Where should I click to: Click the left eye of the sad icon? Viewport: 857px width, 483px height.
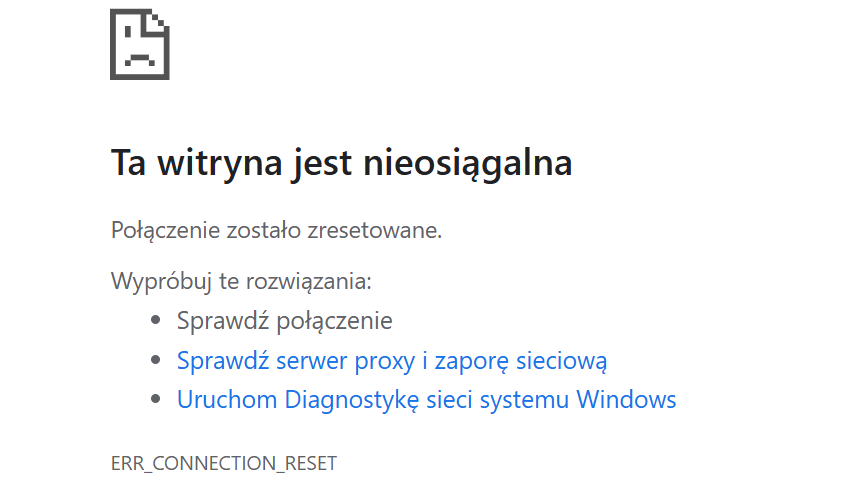(x=128, y=31)
